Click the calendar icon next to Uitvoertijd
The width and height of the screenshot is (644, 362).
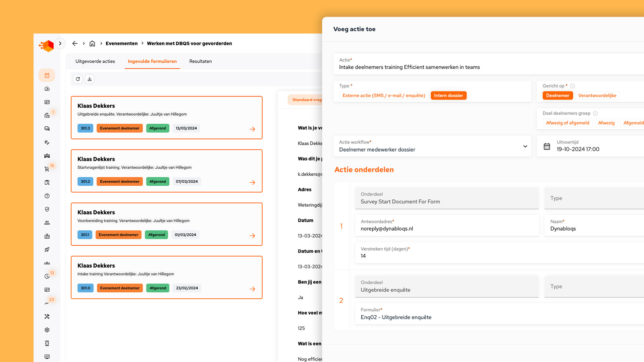click(x=547, y=146)
